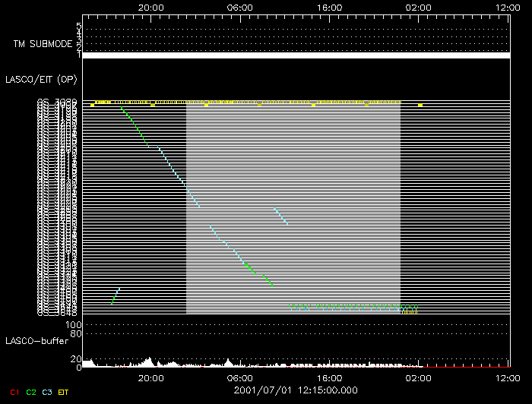Click the short yellow EIT tick run in the bottom row
The width and height of the screenshot is (532, 404).
410,312
